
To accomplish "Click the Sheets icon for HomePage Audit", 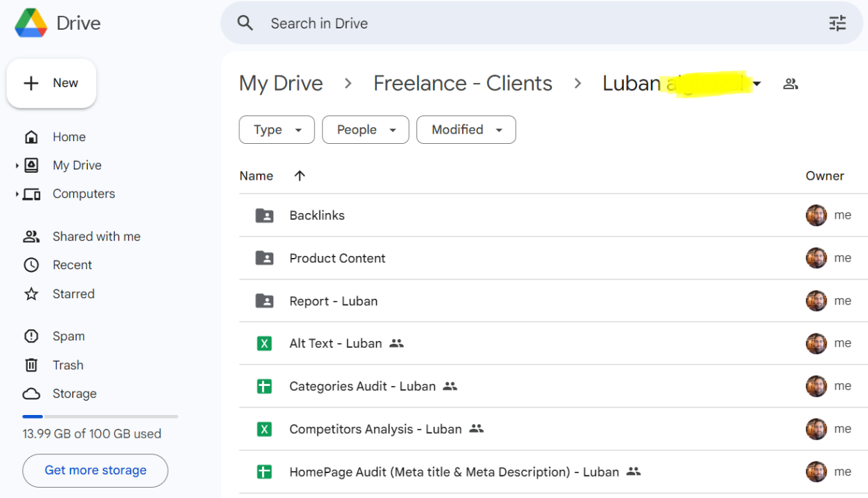I will coord(264,472).
